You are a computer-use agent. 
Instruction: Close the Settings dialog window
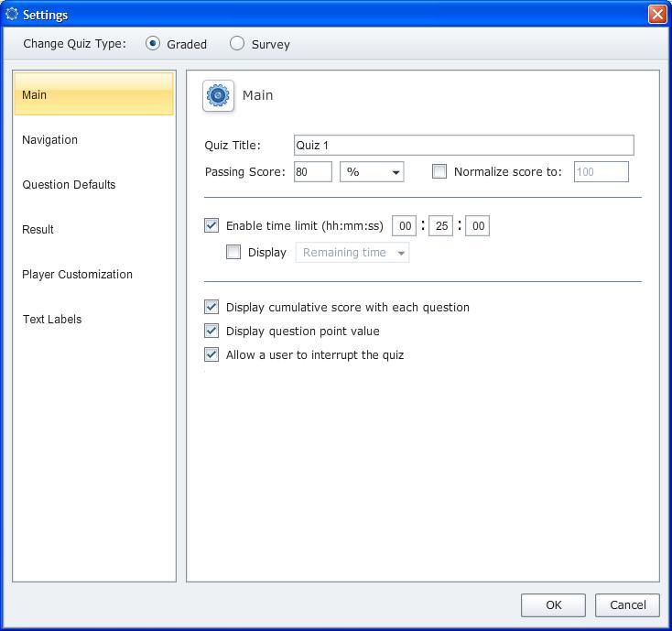click(656, 15)
